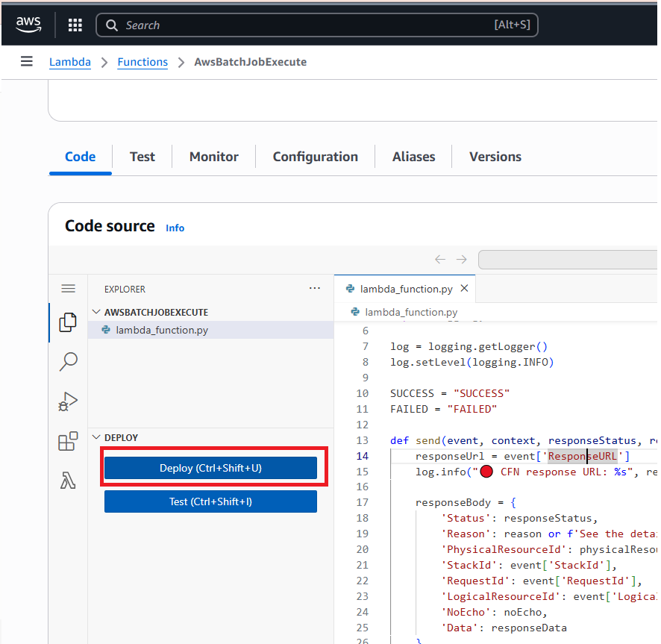Open the Explorer files icon in the activity bar
The height and width of the screenshot is (644, 661).
click(x=68, y=322)
